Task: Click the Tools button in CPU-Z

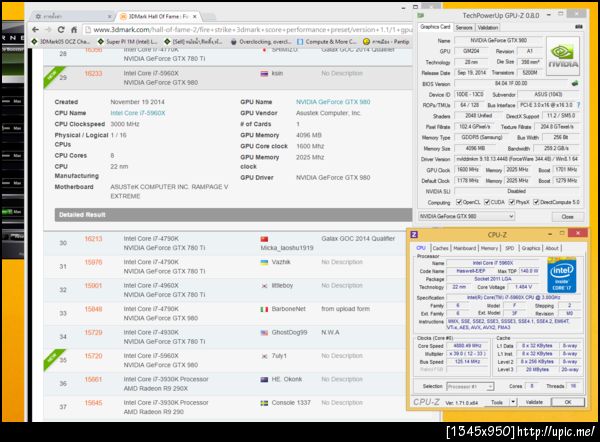Action: (x=497, y=402)
